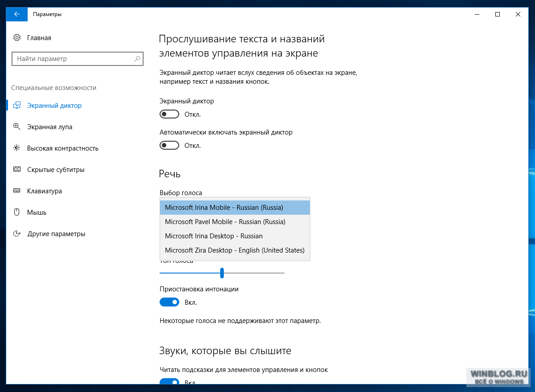The image size is (535, 392).
Task: Click the Специальные возможности sidebar heading
Action: click(x=54, y=88)
